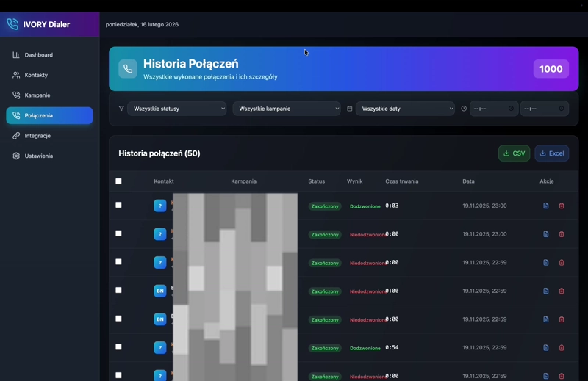Click the IVORY Dialer phone logo icon
This screenshot has width=588, height=381.
12,24
